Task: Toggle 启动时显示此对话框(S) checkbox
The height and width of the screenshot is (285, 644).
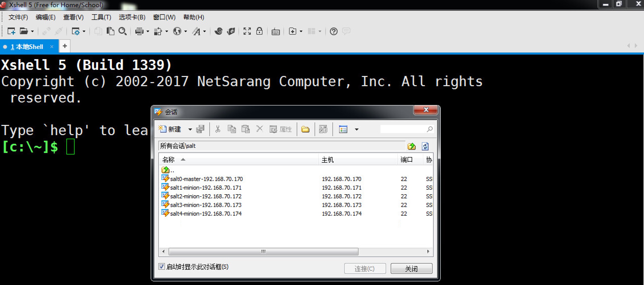Action: [x=161, y=267]
